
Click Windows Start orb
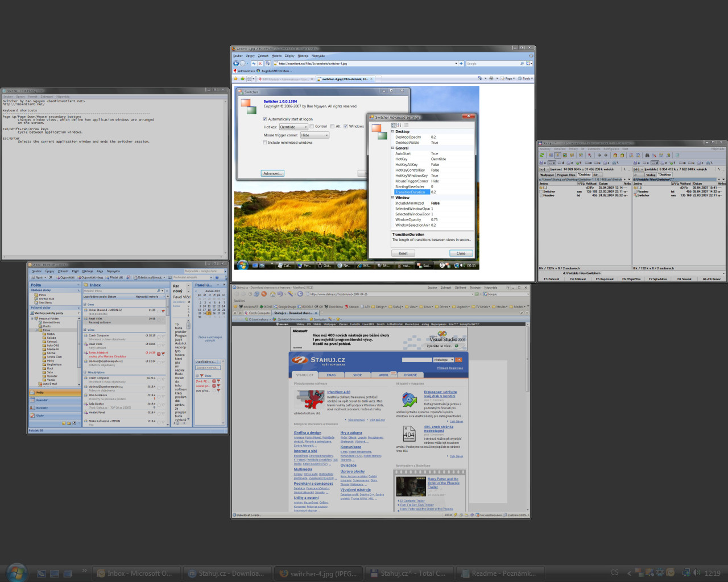click(16, 573)
